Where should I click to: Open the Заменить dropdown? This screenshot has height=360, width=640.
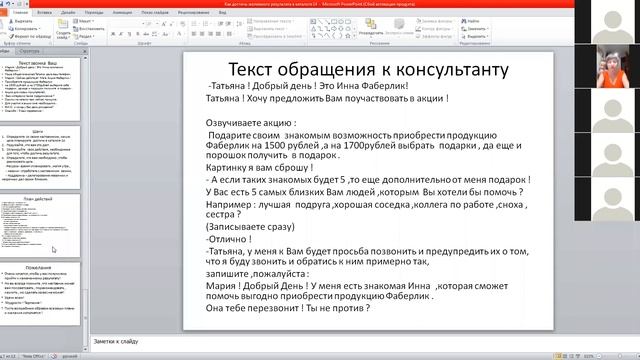tap(475, 29)
